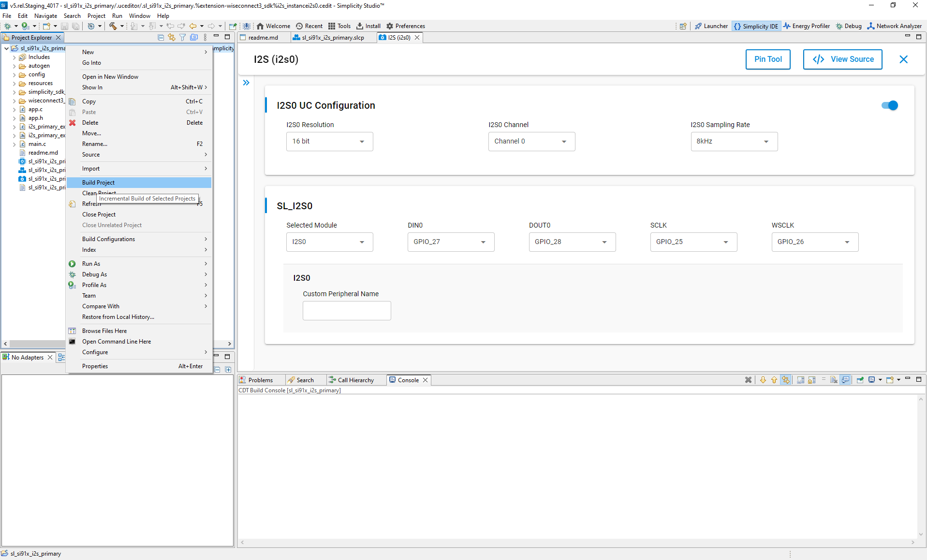The width and height of the screenshot is (927, 560).
Task: Collapse all in Project Explorer
Action: (161, 37)
